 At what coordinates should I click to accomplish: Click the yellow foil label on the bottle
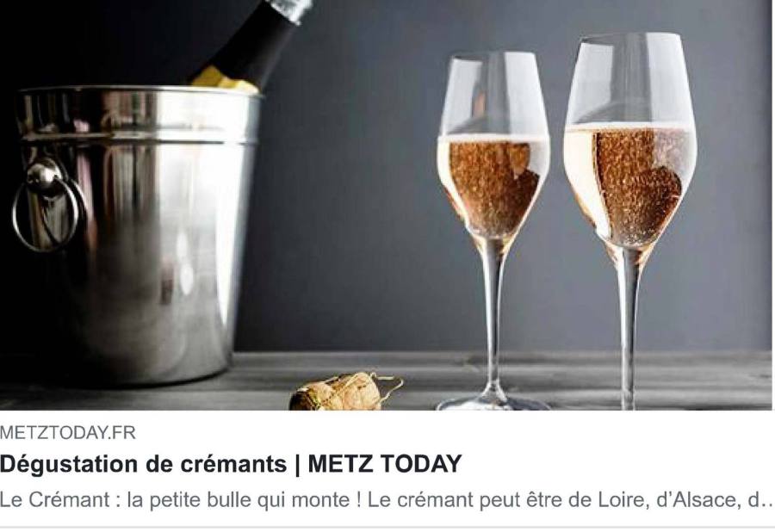(x=223, y=80)
